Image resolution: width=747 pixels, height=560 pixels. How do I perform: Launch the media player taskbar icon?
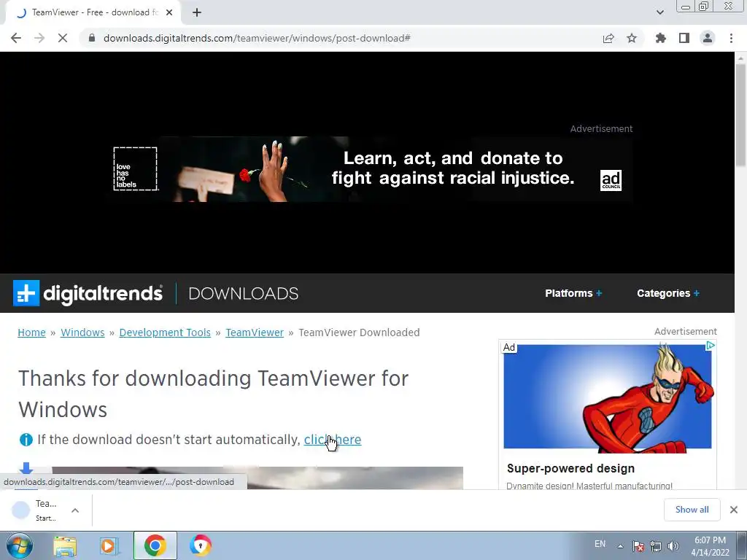[109, 545]
